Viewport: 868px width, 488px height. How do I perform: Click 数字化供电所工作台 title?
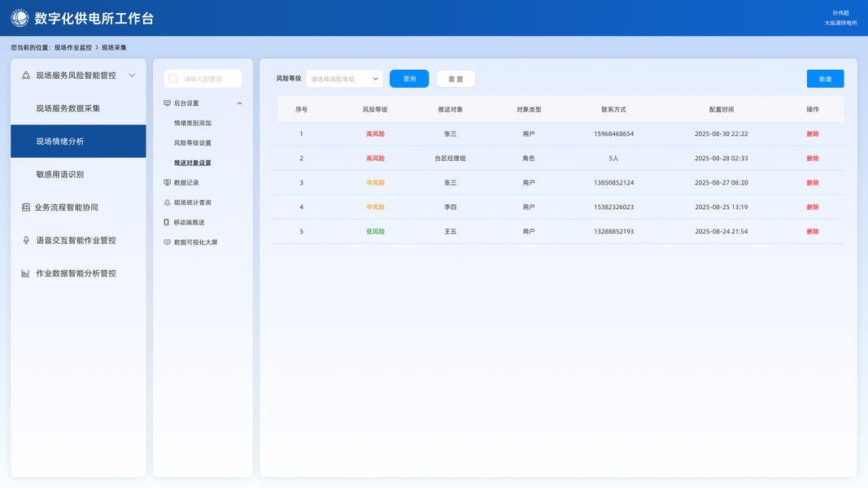(x=94, y=18)
